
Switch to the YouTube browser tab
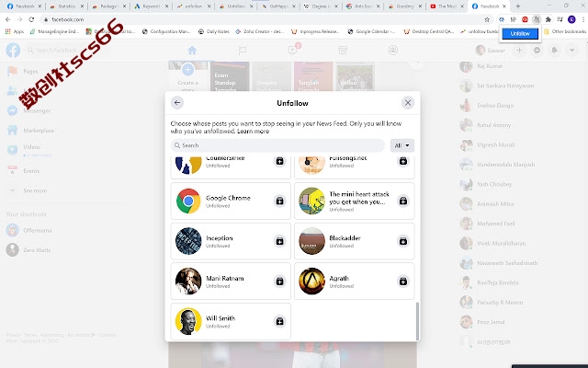pyautogui.click(x=447, y=6)
